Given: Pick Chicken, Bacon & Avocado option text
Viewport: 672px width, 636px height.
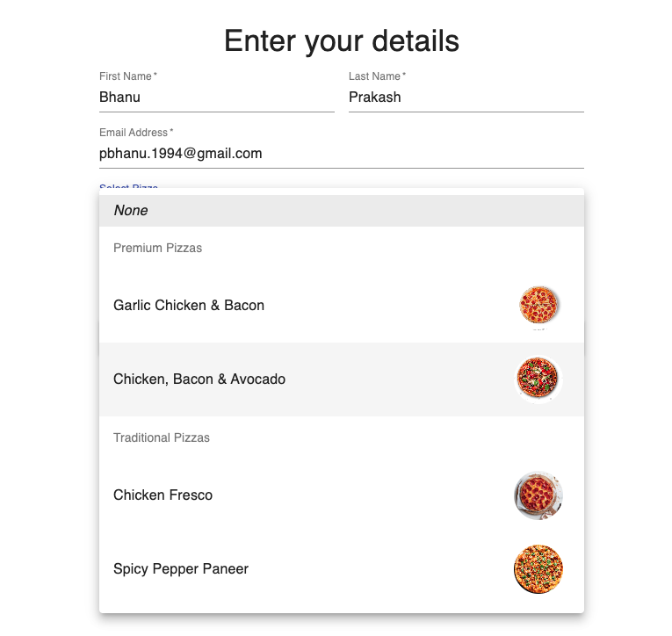Looking at the screenshot, I should pos(199,379).
